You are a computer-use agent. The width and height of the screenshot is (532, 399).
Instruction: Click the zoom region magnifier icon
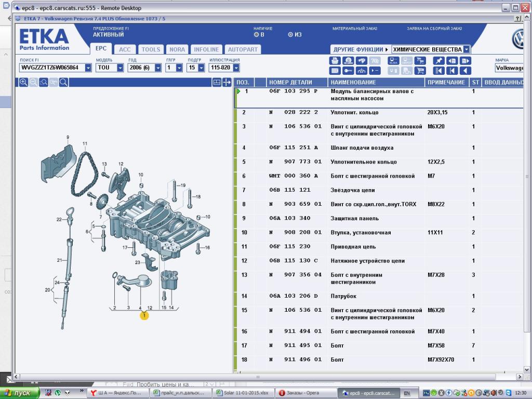[44, 82]
